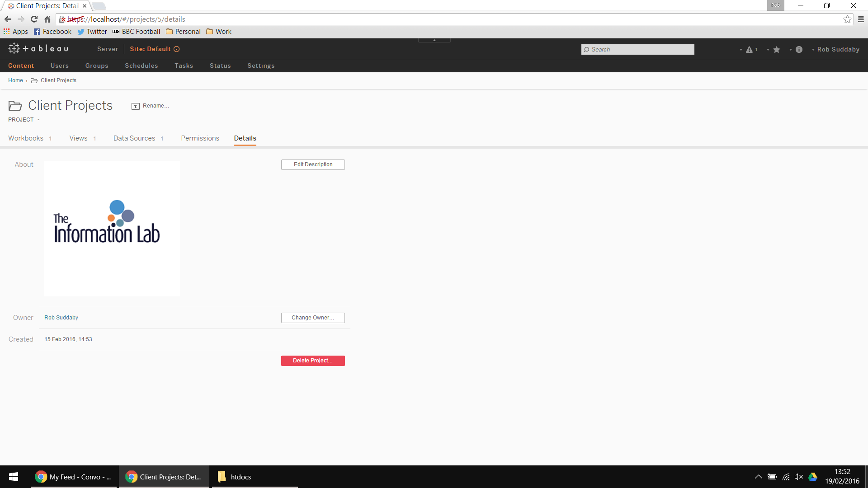Screen dimensions: 868x488
Task: Click the help info icon
Action: tap(799, 50)
